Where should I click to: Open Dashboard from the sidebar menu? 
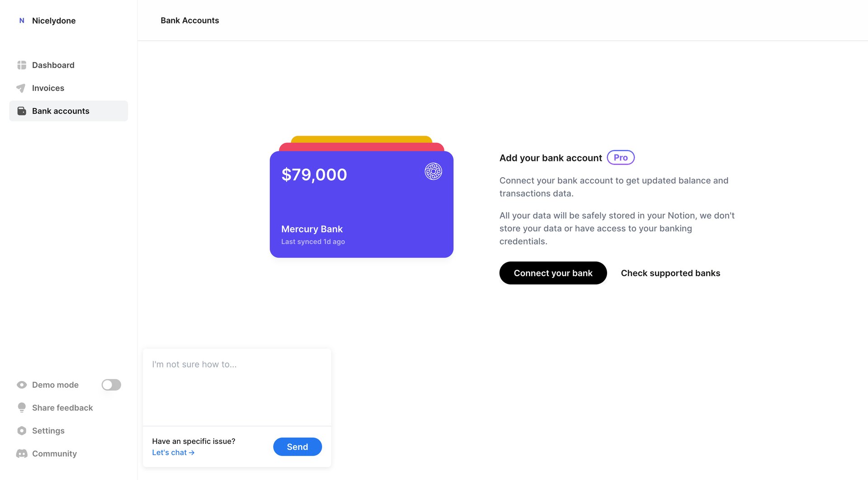(x=53, y=65)
